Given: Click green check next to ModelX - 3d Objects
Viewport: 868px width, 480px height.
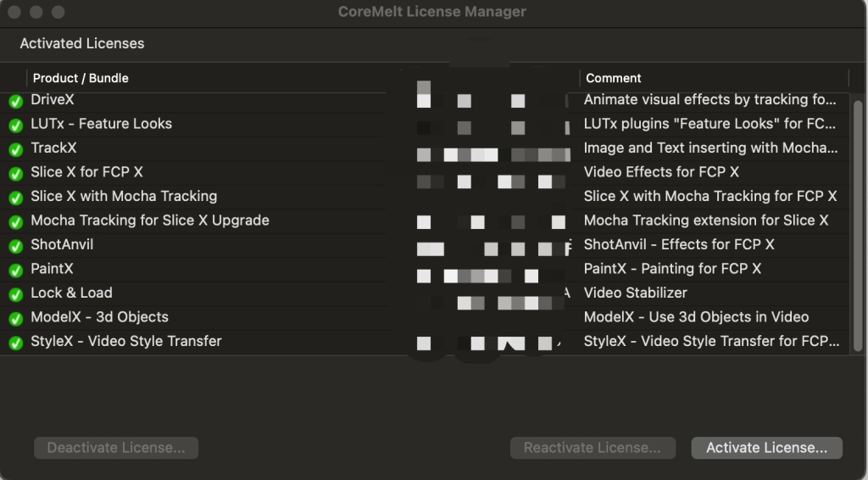Looking at the screenshot, I should 15,318.
